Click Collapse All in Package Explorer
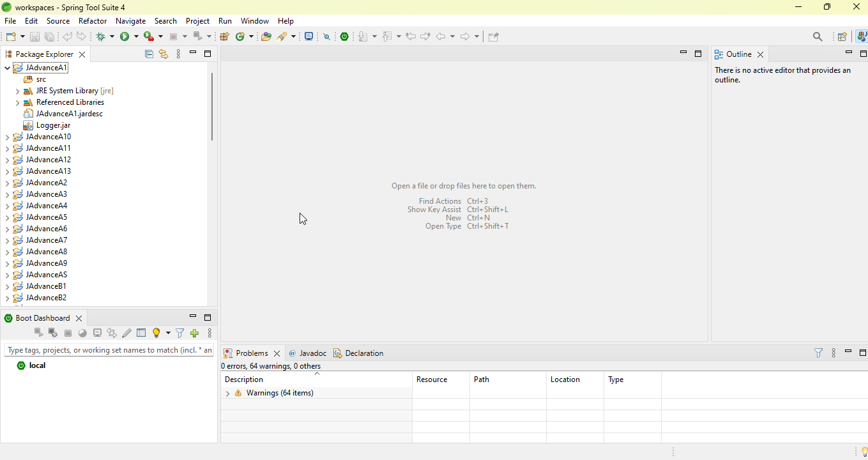Image resolution: width=868 pixels, height=460 pixels. pos(149,54)
